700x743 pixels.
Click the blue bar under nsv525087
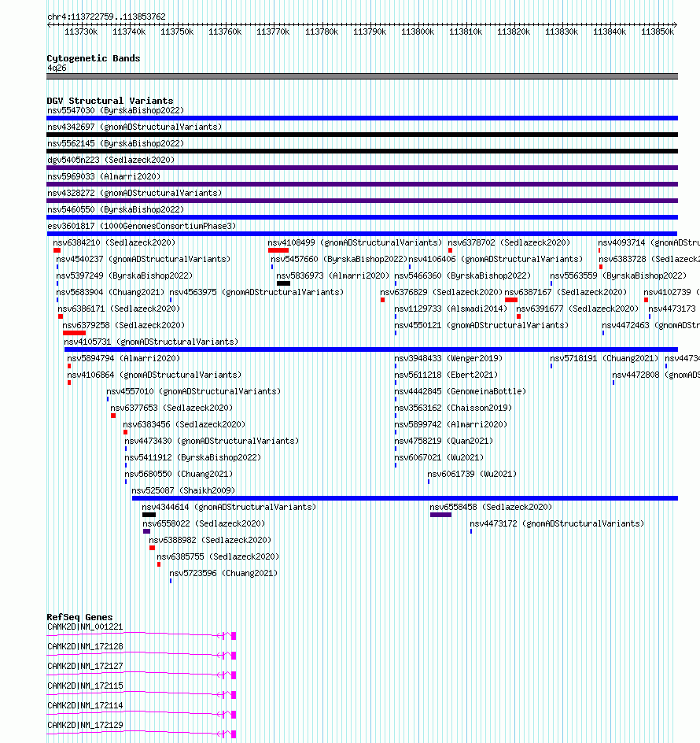tap(405, 498)
